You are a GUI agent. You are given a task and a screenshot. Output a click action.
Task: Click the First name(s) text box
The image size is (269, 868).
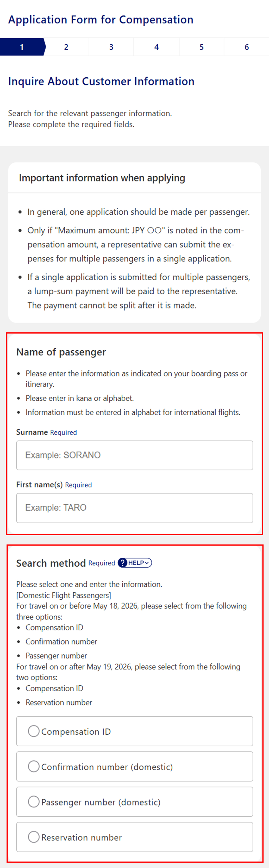click(135, 508)
